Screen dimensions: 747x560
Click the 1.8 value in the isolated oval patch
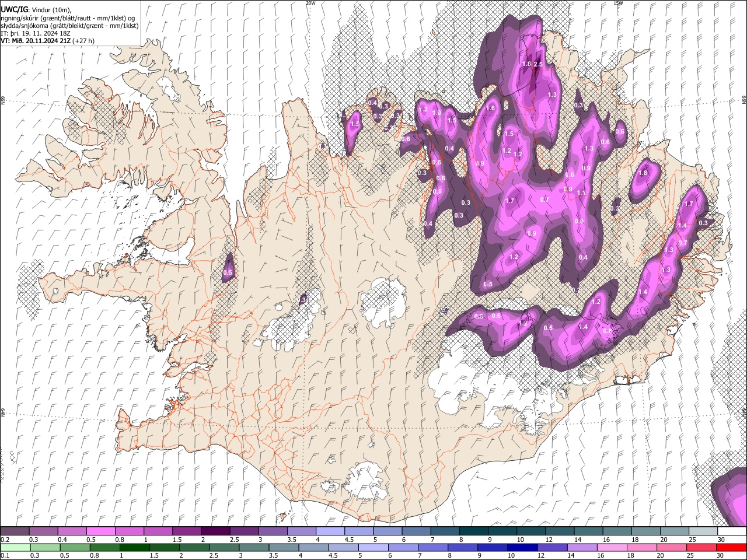pyautogui.click(x=643, y=173)
